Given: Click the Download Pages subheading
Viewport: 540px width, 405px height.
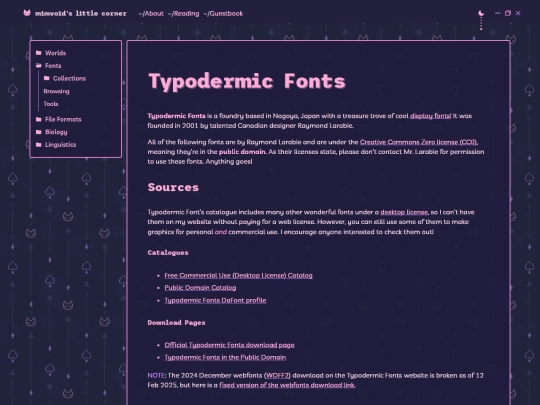Looking at the screenshot, I should (176, 323).
